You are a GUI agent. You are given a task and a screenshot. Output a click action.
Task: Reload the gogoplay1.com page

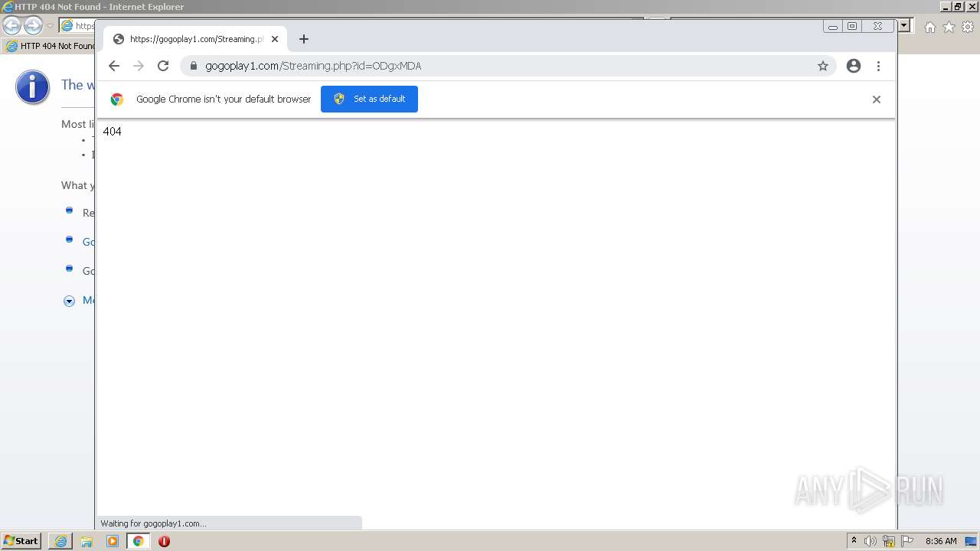coord(163,66)
